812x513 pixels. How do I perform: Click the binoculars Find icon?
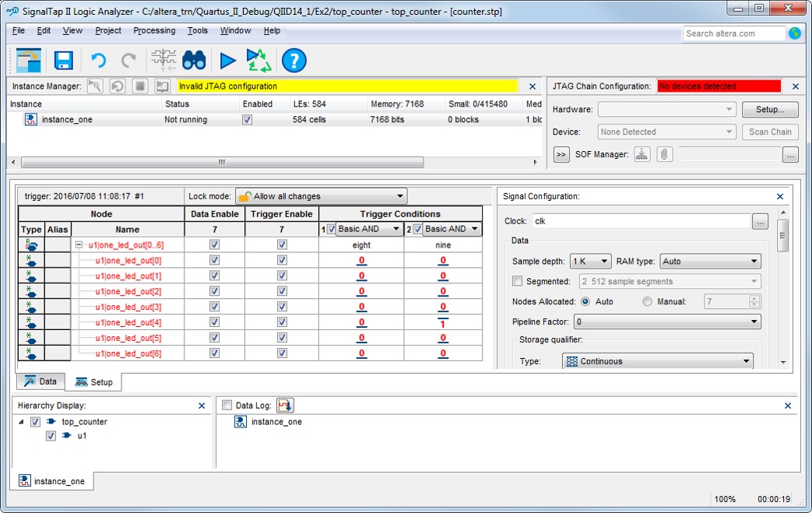click(194, 61)
